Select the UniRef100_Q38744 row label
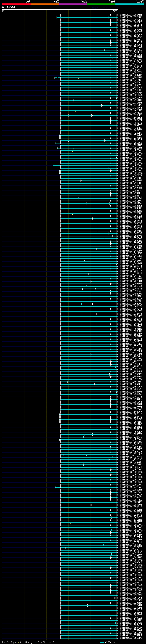 [131, 266]
